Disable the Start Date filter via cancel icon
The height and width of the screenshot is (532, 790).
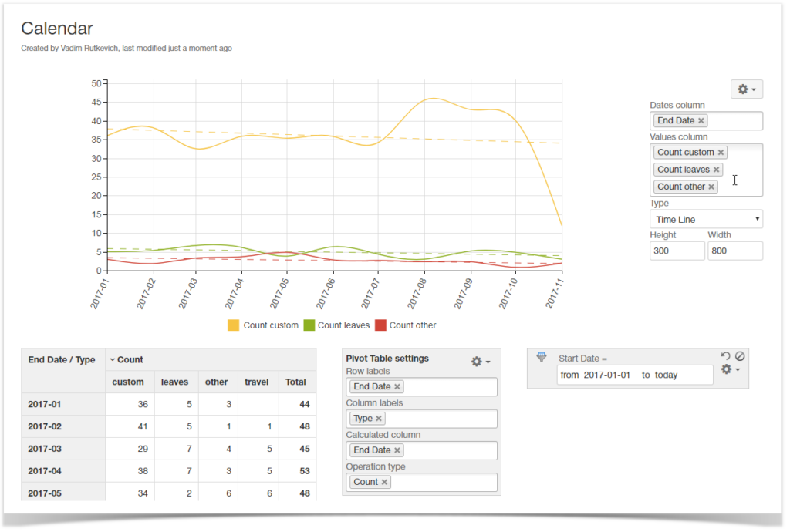[739, 355]
